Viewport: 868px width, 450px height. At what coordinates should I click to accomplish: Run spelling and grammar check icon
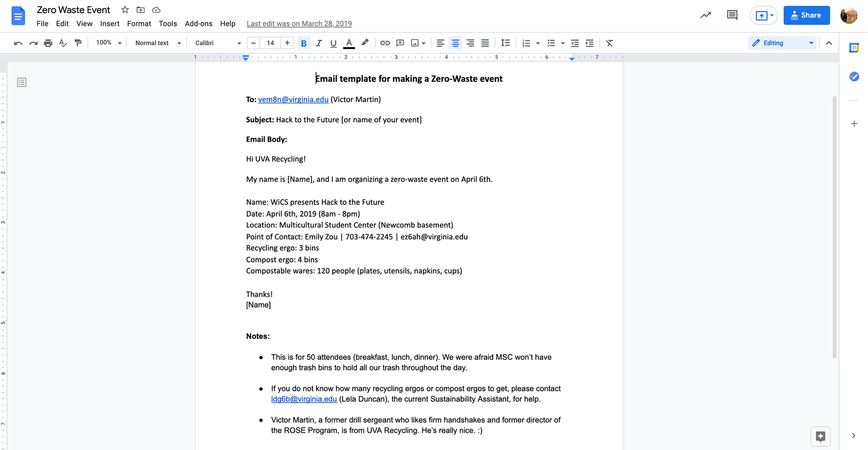(63, 43)
